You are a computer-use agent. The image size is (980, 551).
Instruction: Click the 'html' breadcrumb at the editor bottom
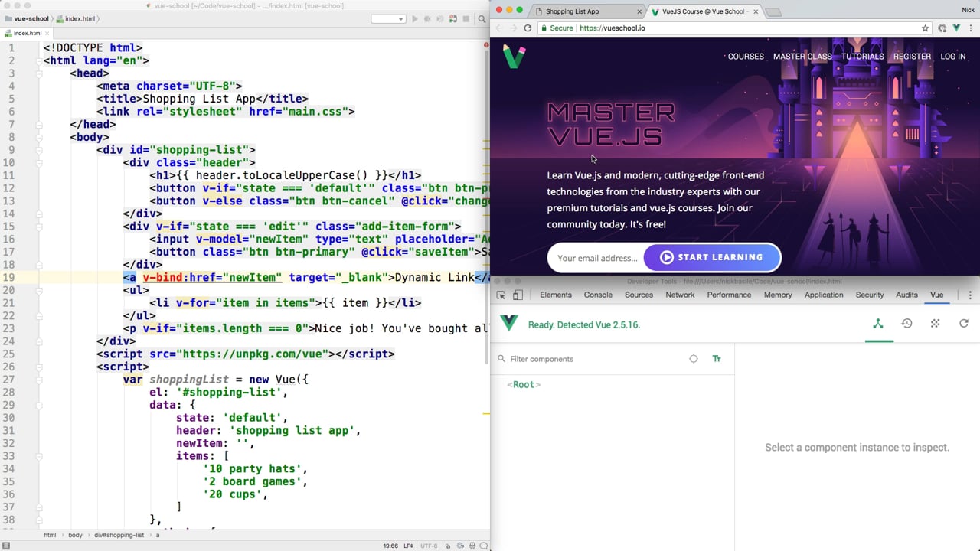[x=50, y=535]
